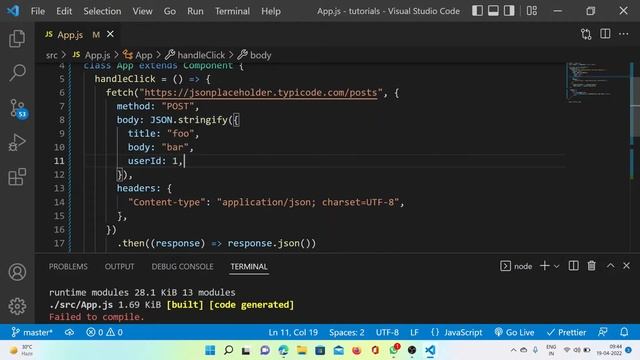Viewport: 640px width, 360px height.
Task: Switch to the OUTPUT panel tab
Action: point(119,267)
